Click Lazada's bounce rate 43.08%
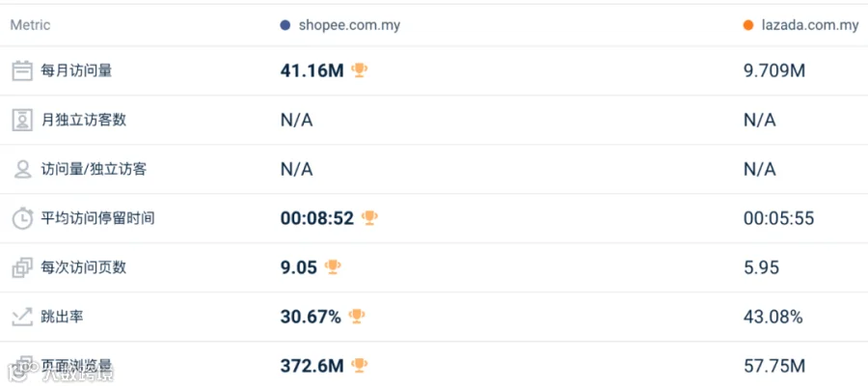Screen dimensions: 868x389 [773, 317]
